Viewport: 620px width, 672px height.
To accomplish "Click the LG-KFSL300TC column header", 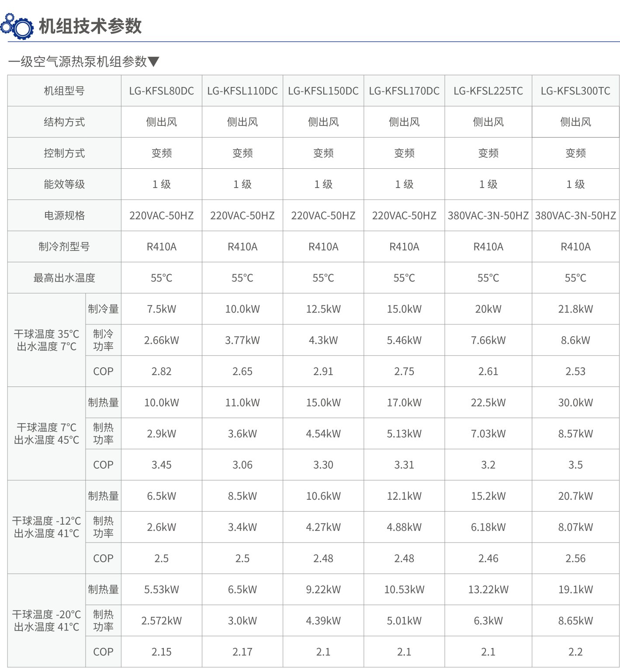I will coord(575,91).
